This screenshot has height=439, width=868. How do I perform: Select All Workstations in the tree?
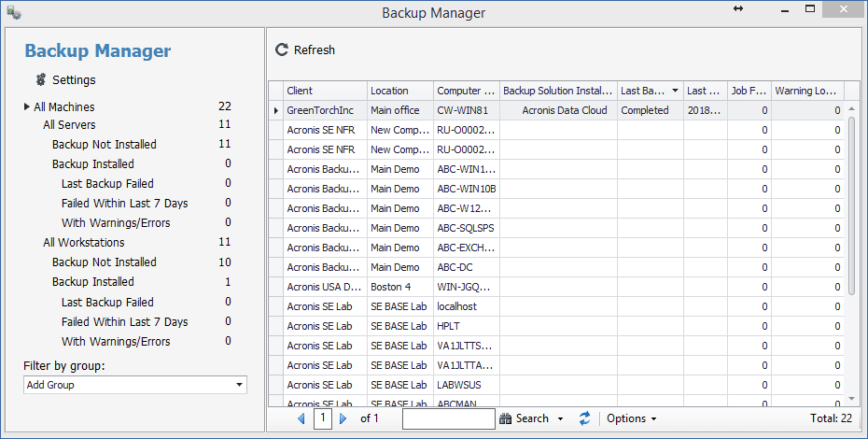click(x=83, y=243)
